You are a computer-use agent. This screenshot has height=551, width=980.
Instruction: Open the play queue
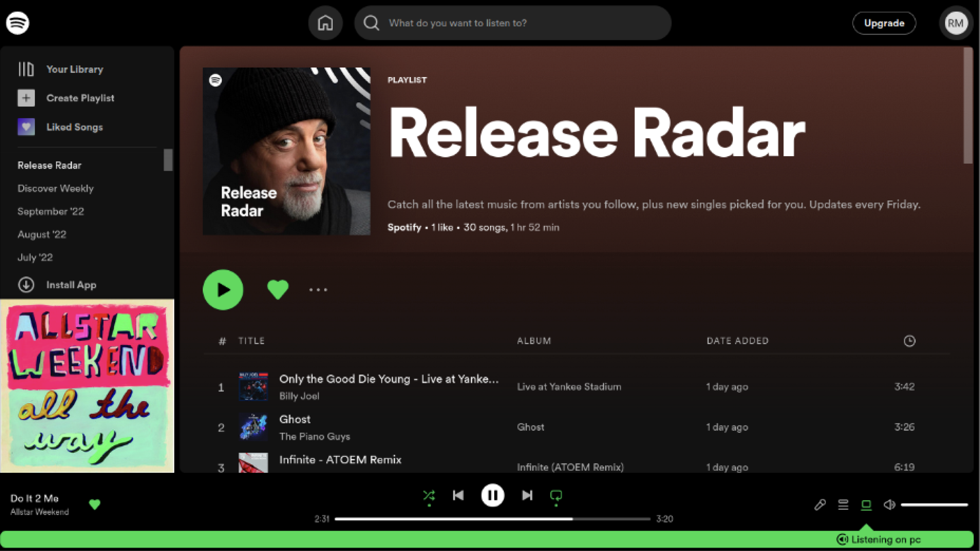point(842,505)
